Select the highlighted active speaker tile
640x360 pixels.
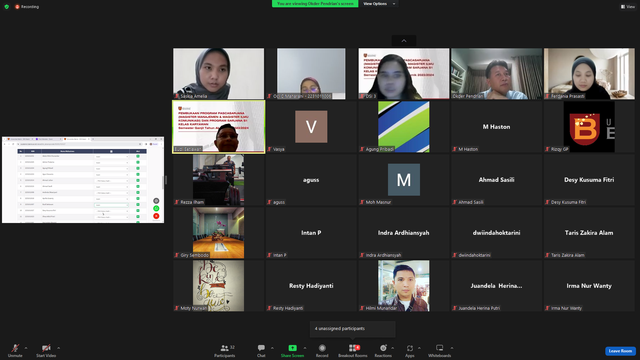point(218,127)
